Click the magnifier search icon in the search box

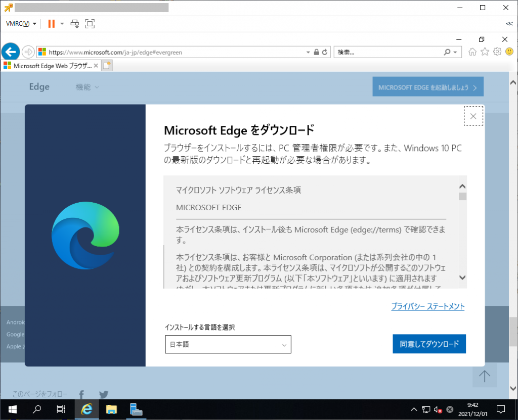(447, 52)
